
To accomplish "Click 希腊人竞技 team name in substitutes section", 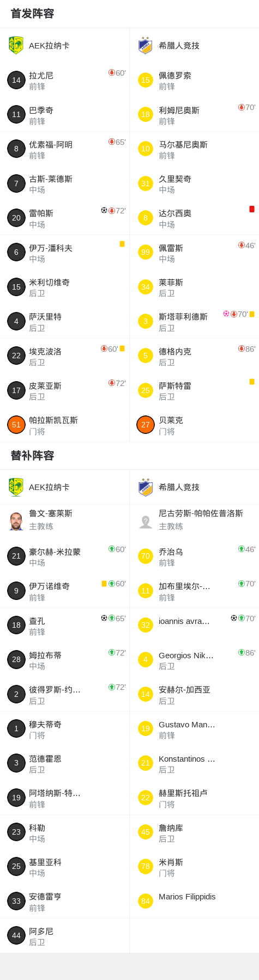I will 179,487.
